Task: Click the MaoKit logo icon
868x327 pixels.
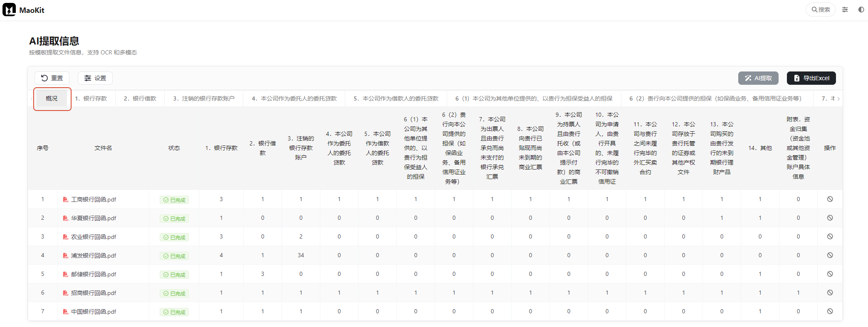Action: 9,10
